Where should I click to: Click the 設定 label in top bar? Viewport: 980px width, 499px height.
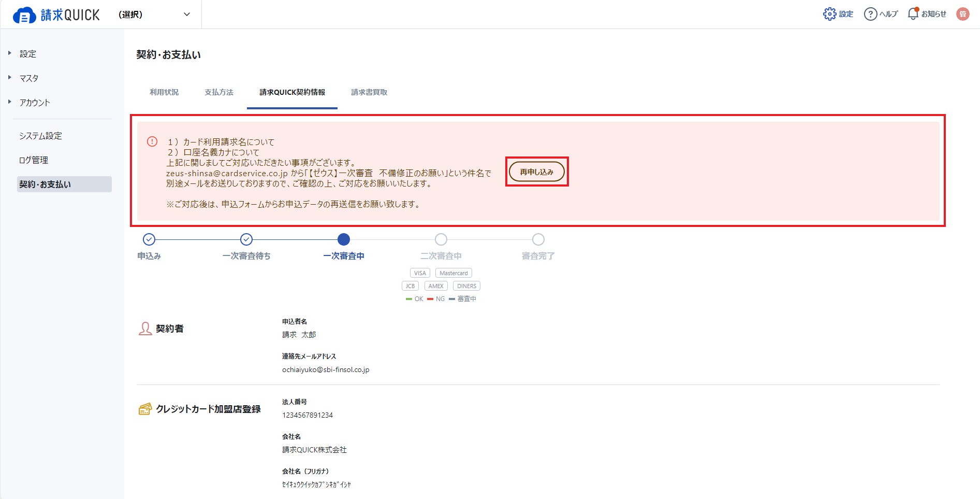[846, 14]
